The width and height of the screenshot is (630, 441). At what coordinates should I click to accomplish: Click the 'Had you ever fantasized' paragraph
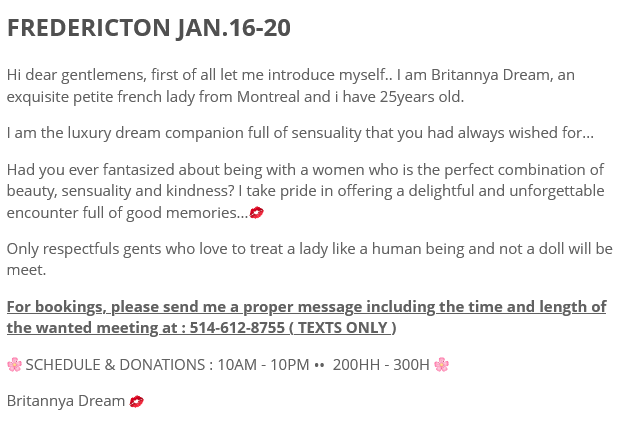coord(306,191)
